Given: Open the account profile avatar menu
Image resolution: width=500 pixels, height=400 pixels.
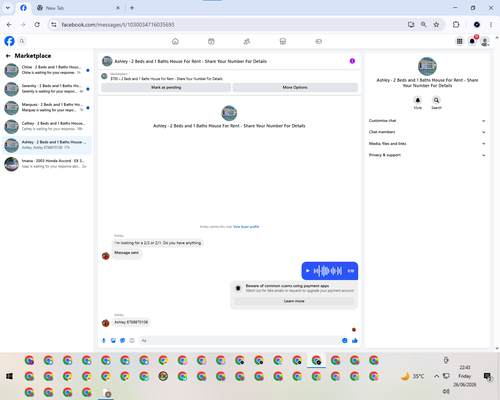Looking at the screenshot, I should pyautogui.click(x=485, y=41).
